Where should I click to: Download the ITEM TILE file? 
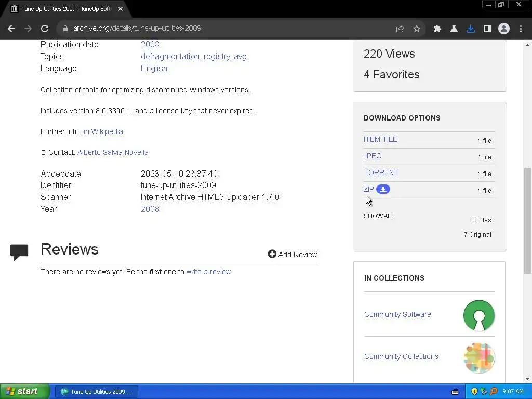pos(380,139)
